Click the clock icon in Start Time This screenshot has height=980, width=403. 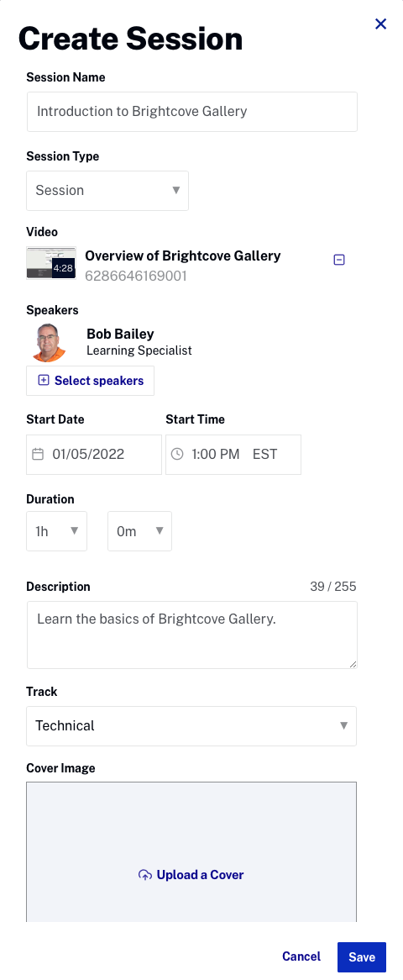pos(177,455)
